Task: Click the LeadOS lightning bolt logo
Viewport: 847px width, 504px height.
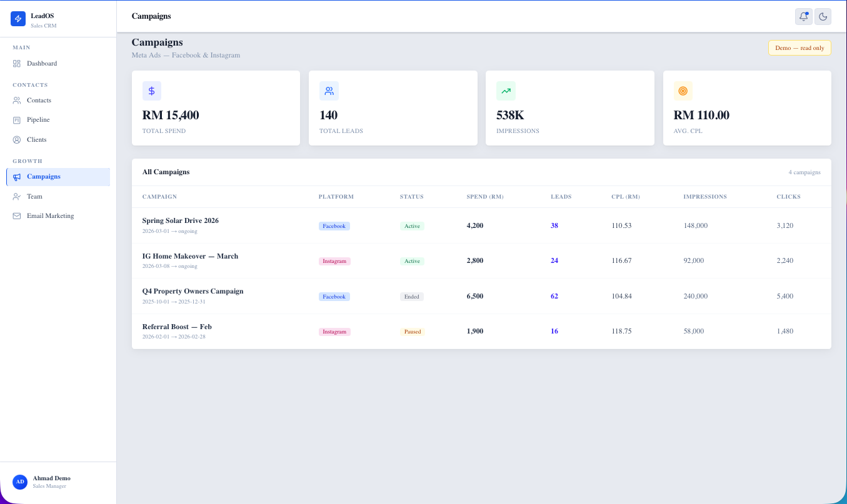Action: point(18,19)
